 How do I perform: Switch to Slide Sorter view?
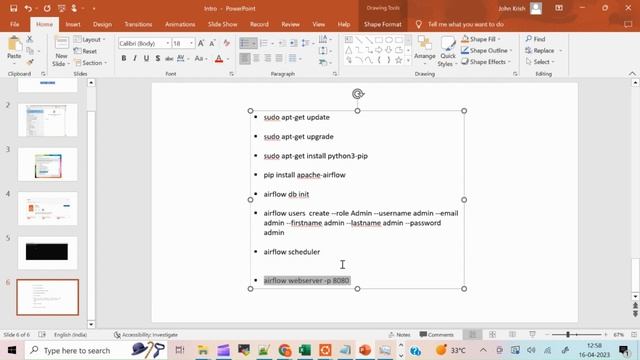[x=492, y=335]
